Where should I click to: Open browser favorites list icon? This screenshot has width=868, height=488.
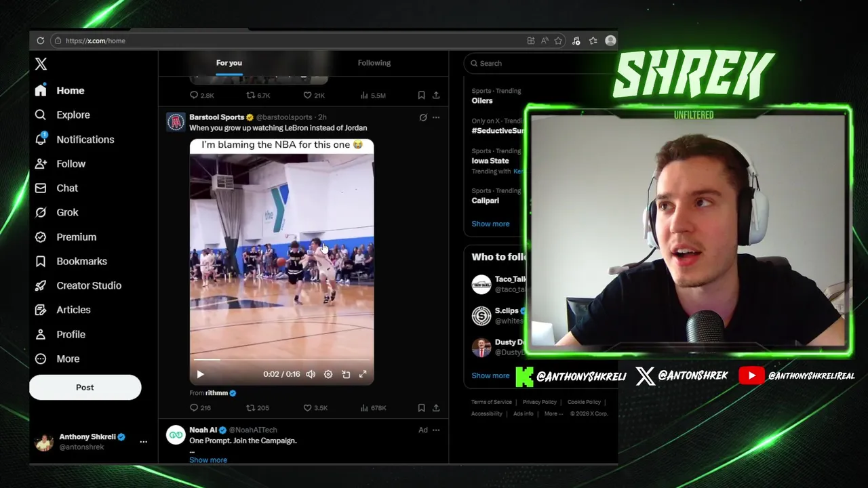tap(593, 41)
